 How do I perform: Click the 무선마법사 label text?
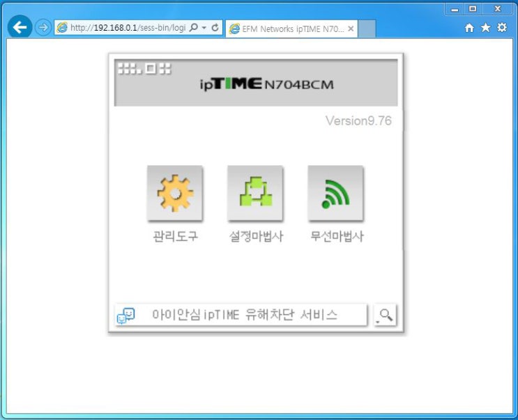click(336, 236)
